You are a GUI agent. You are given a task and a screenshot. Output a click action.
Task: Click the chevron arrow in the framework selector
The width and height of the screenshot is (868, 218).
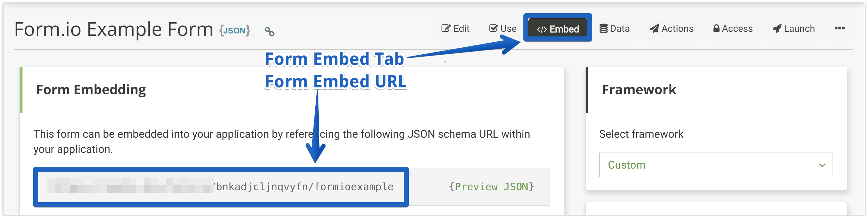(822, 165)
